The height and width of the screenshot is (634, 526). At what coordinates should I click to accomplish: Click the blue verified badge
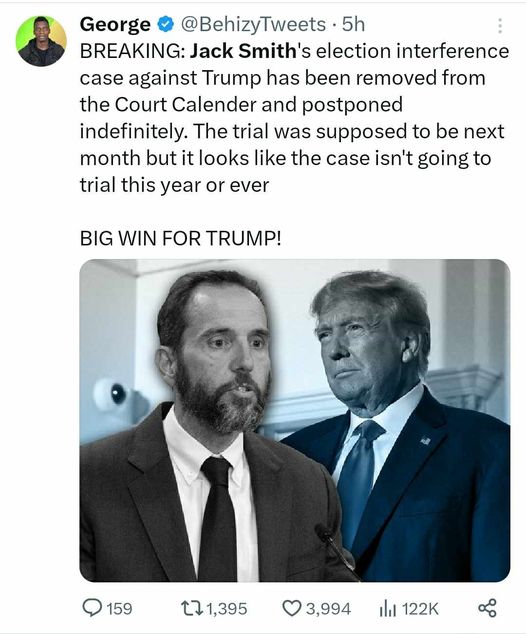pyautogui.click(x=165, y=25)
